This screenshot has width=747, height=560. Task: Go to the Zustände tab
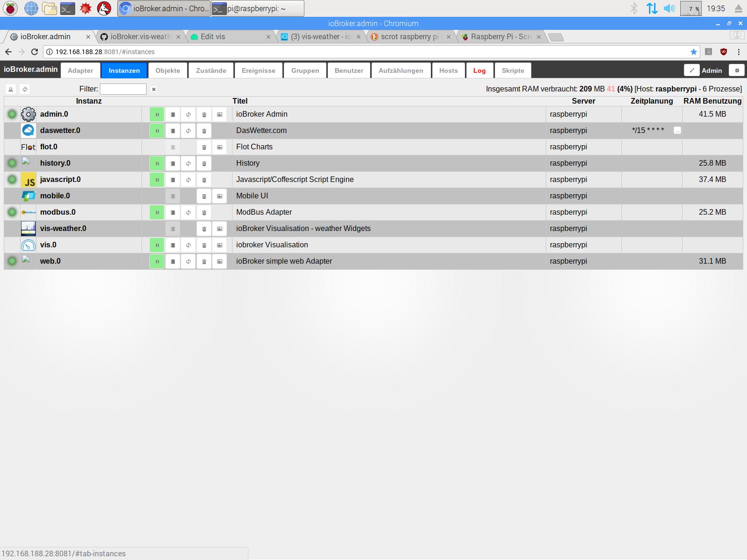211,70
